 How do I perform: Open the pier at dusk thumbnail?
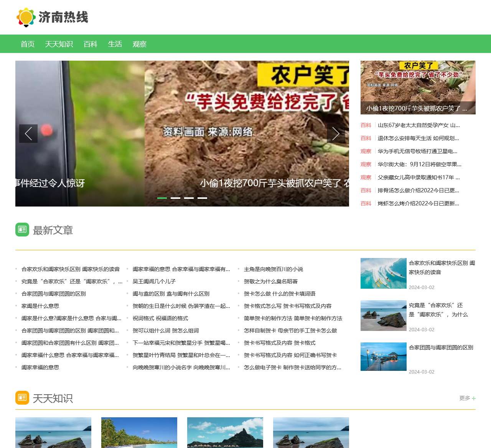(x=383, y=357)
